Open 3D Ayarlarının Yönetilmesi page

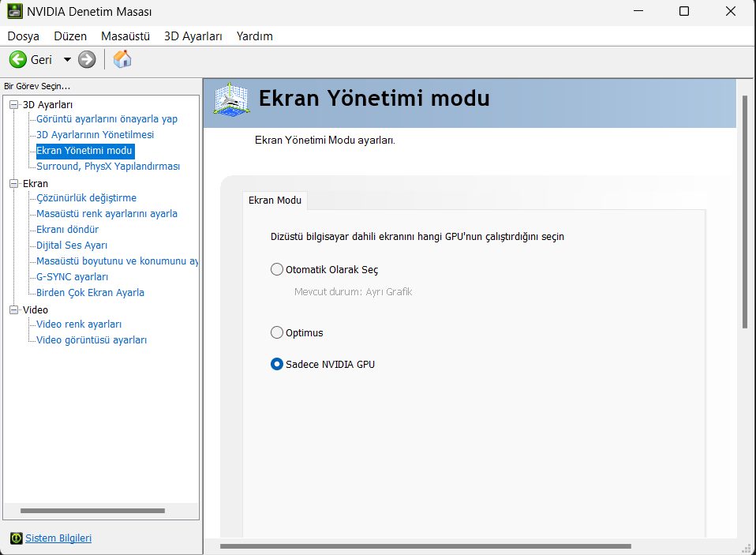pyautogui.click(x=95, y=134)
